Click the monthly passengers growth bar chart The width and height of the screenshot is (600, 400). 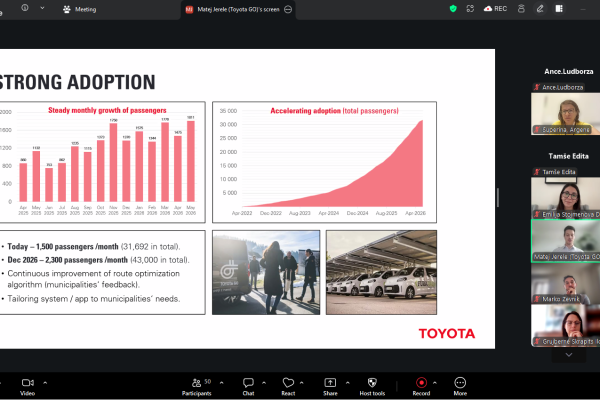[103, 162]
